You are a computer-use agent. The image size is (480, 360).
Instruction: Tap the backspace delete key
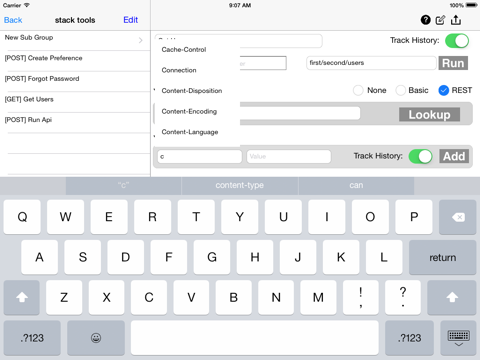[457, 217]
